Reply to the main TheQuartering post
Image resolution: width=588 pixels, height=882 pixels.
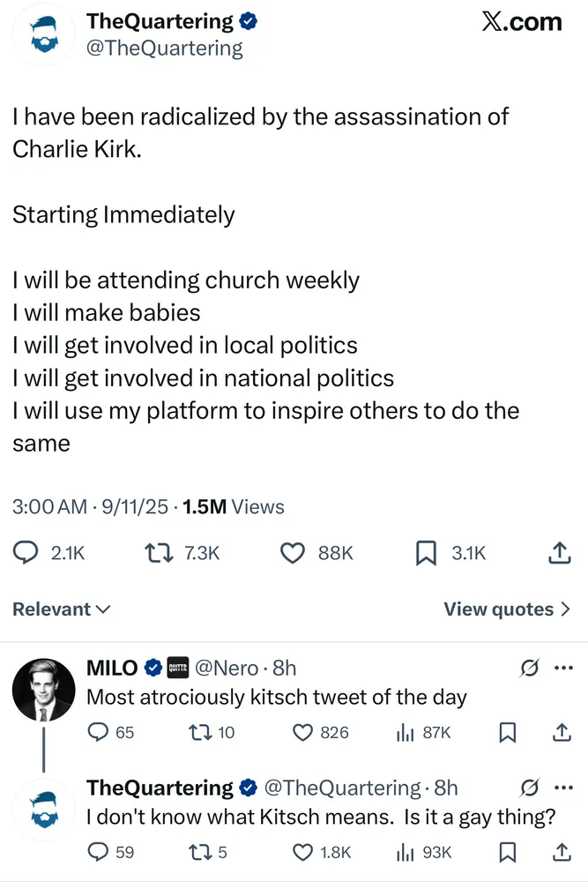point(27,553)
